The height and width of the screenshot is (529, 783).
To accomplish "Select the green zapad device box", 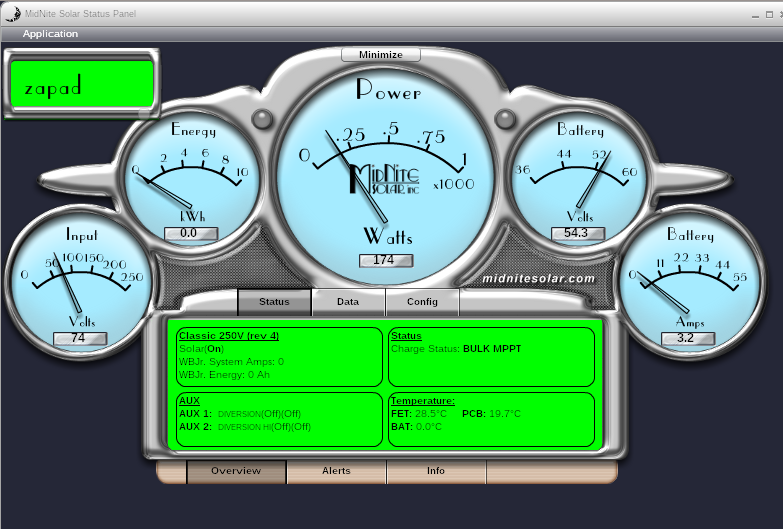I will (82, 84).
